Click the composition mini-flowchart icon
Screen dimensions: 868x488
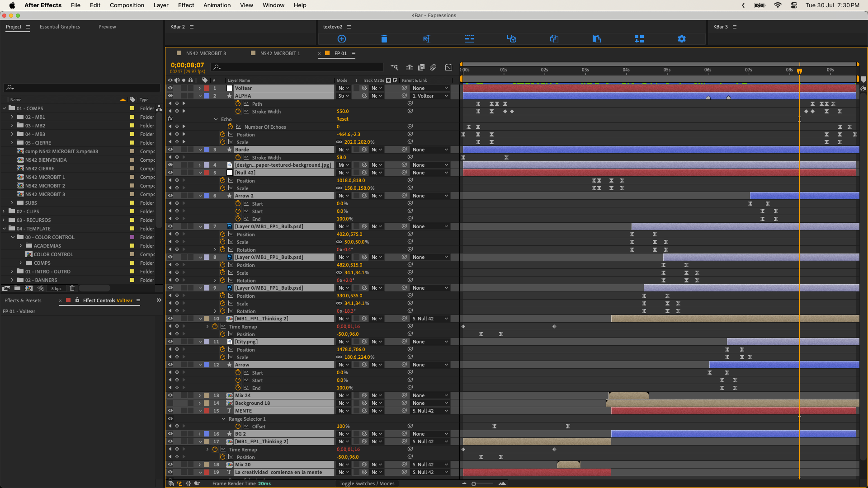[x=394, y=67]
